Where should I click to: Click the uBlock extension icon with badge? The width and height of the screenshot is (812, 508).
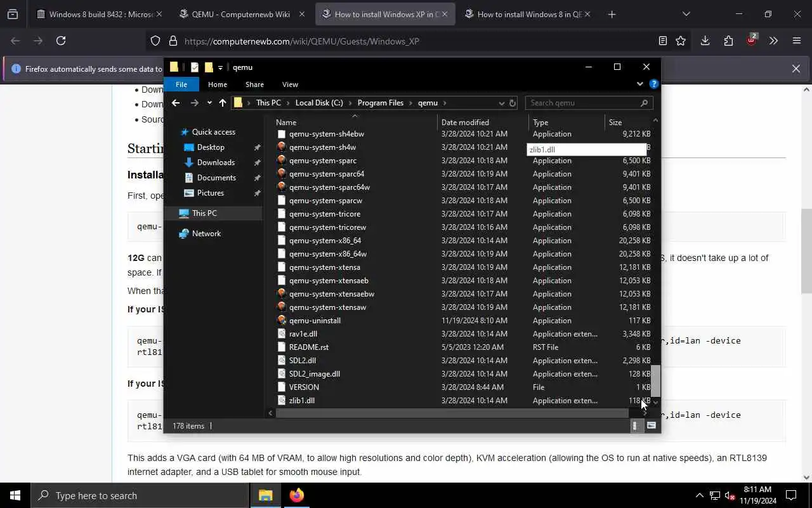pyautogui.click(x=751, y=40)
